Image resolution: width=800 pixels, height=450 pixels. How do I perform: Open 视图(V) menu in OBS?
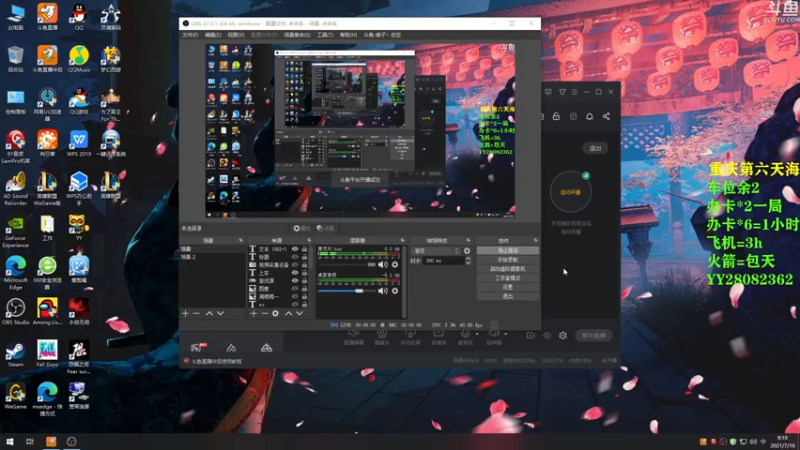236,35
